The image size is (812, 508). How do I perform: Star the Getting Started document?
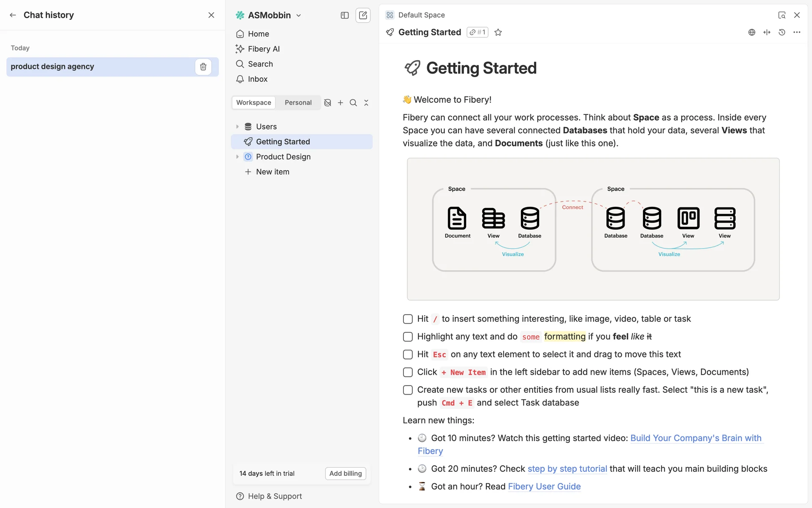[498, 32]
